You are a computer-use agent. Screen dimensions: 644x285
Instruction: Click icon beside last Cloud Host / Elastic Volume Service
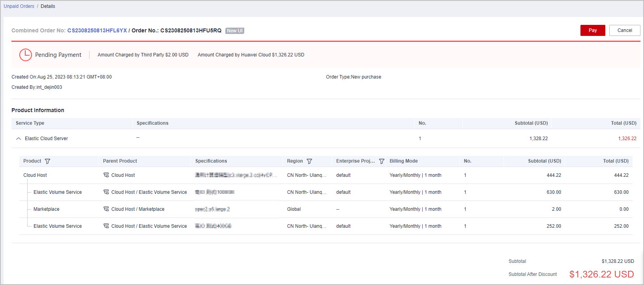click(106, 226)
